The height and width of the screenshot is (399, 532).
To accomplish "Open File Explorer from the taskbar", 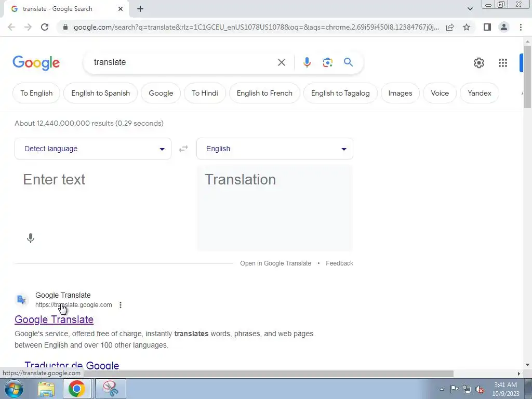I will [46, 389].
